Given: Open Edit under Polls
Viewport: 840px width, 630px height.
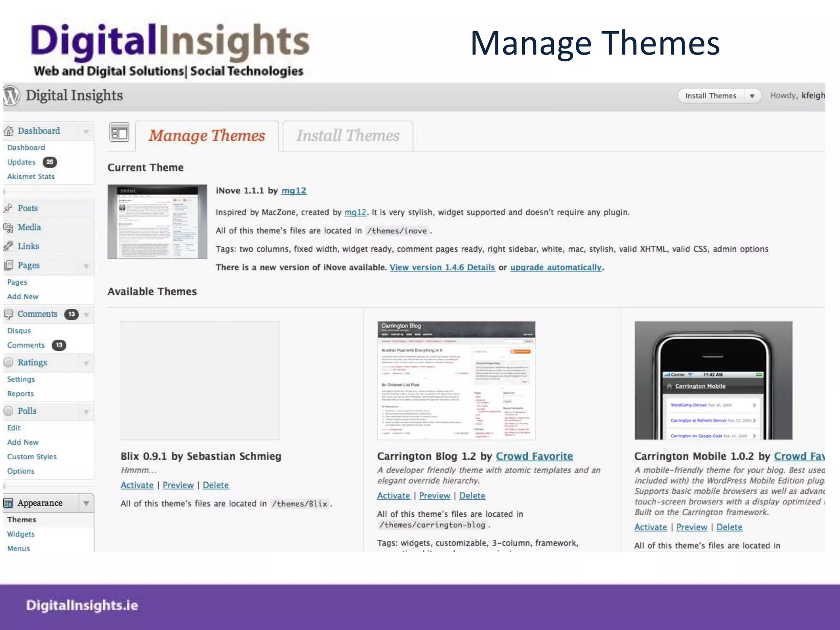Looking at the screenshot, I should click(x=14, y=428).
